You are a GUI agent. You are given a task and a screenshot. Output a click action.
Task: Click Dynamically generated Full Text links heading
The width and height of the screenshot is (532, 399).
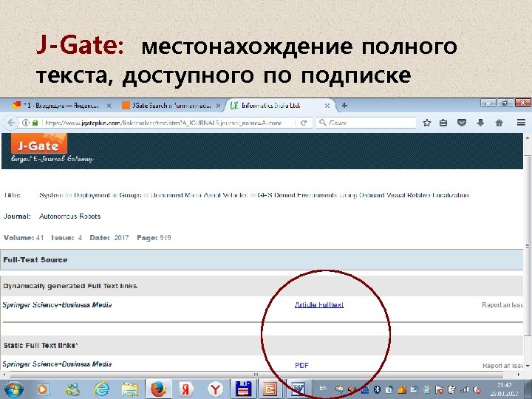click(x=70, y=286)
